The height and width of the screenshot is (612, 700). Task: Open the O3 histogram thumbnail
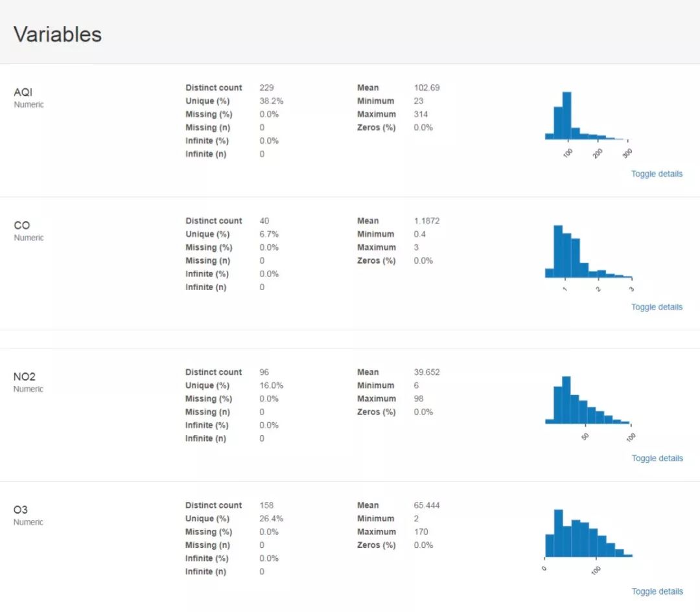click(588, 536)
